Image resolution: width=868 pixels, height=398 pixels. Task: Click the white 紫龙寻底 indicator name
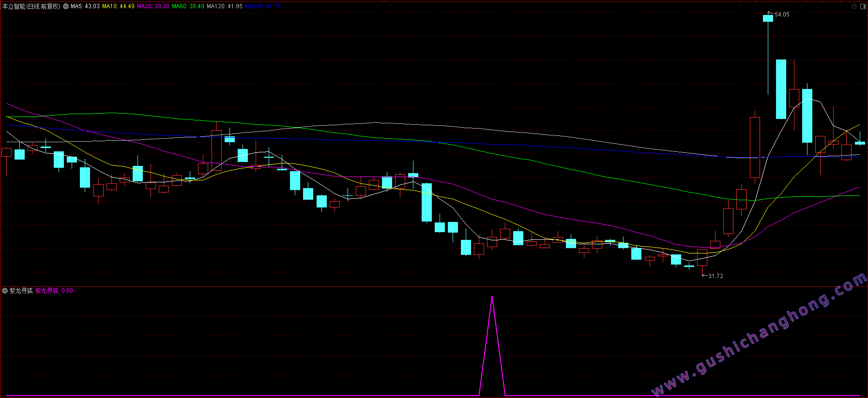point(21,291)
